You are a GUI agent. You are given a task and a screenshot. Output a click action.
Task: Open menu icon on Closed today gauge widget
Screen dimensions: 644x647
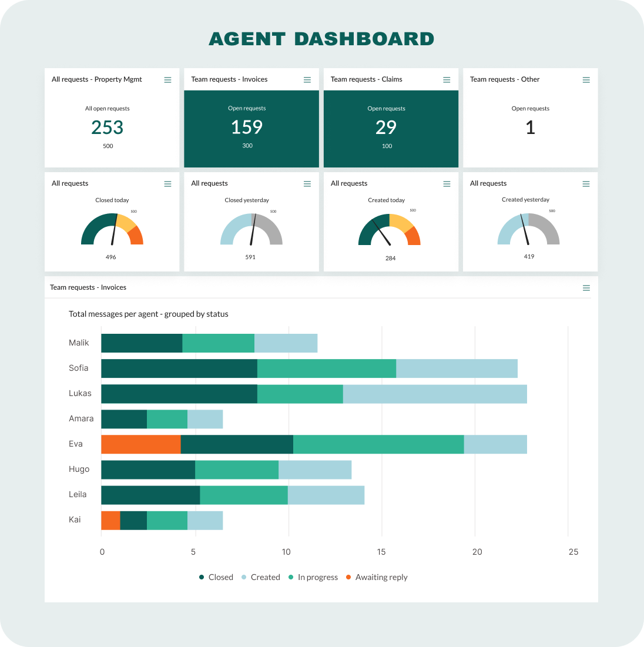tap(167, 184)
